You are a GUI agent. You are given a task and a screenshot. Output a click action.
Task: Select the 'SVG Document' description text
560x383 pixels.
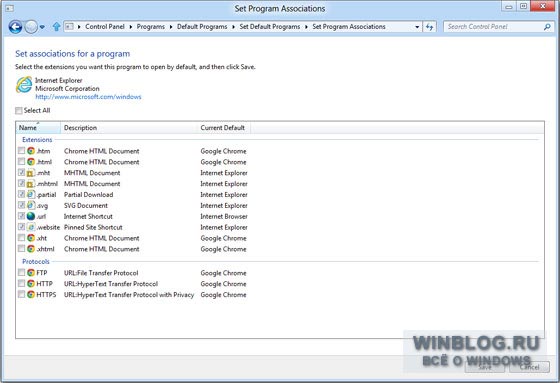pos(86,205)
